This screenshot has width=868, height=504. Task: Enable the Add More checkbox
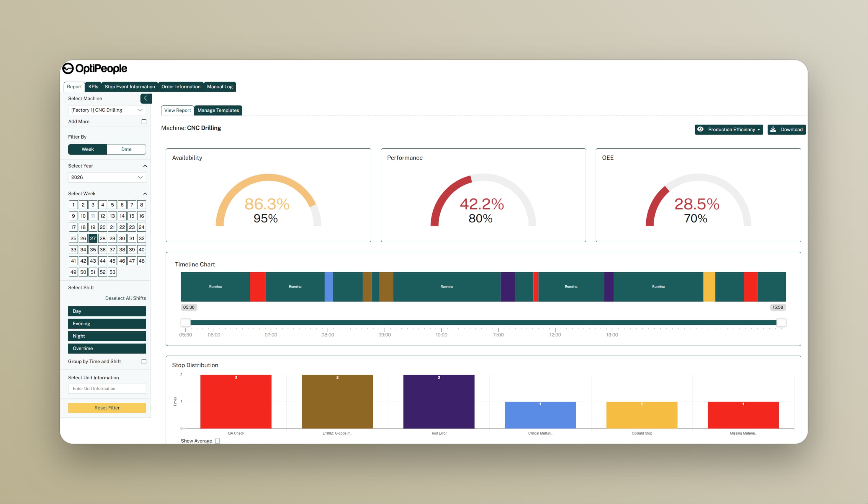144,122
